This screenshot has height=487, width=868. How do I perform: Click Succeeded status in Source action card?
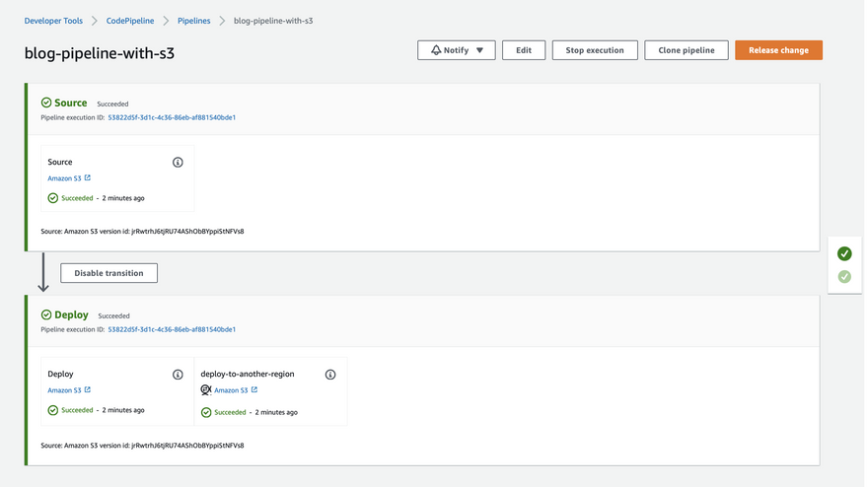pos(77,198)
